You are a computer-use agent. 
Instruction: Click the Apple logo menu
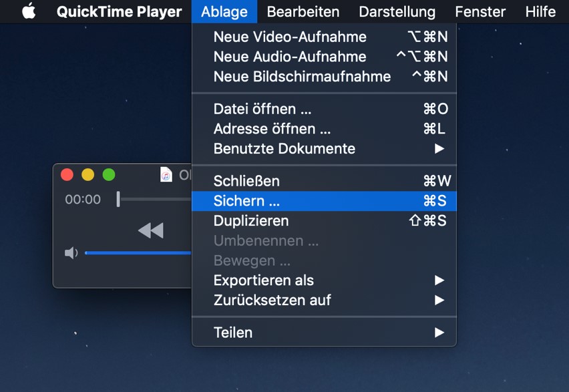pyautogui.click(x=28, y=11)
